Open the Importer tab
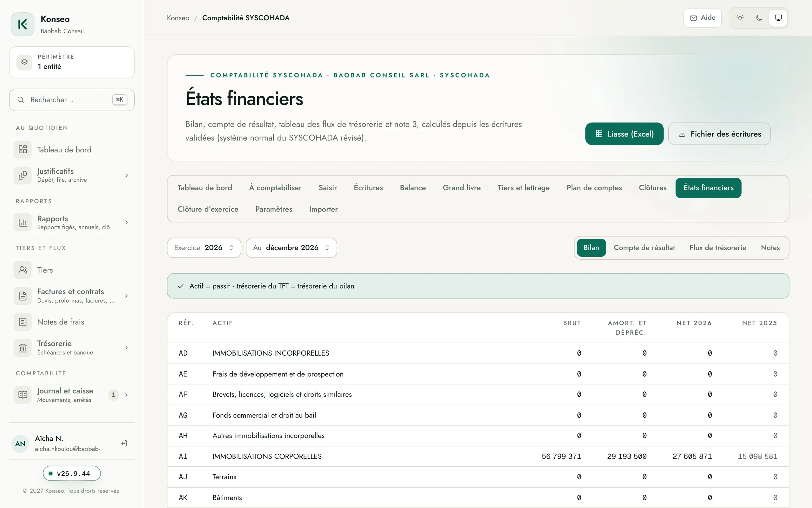812x508 pixels. pyautogui.click(x=323, y=209)
